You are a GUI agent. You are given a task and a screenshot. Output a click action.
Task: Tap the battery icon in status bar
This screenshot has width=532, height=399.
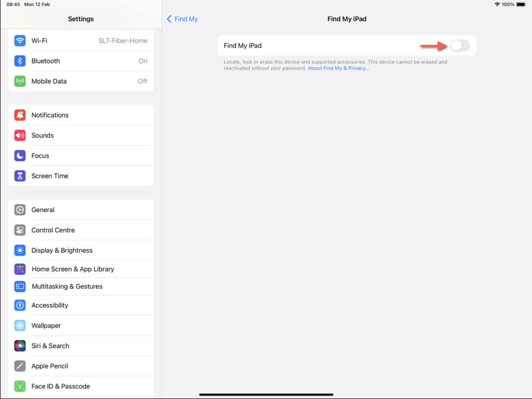coord(521,4)
